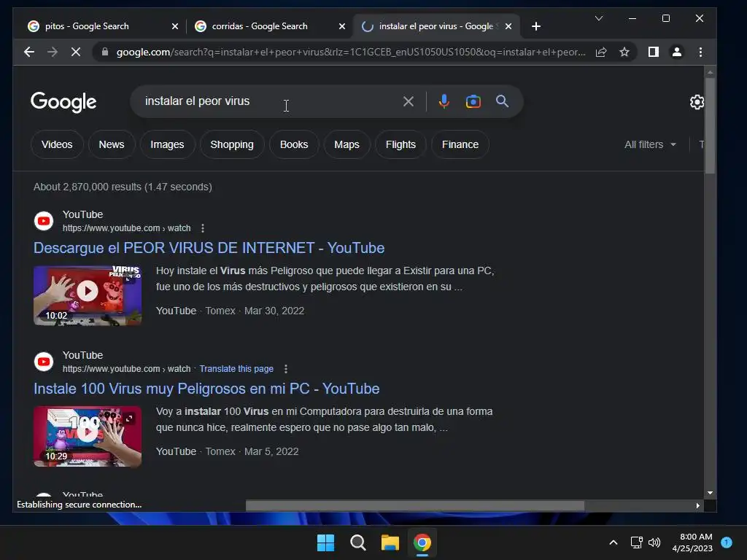Viewport: 747px width, 560px height.
Task: Click the Chrome taskbar icon
Action: pos(422,542)
